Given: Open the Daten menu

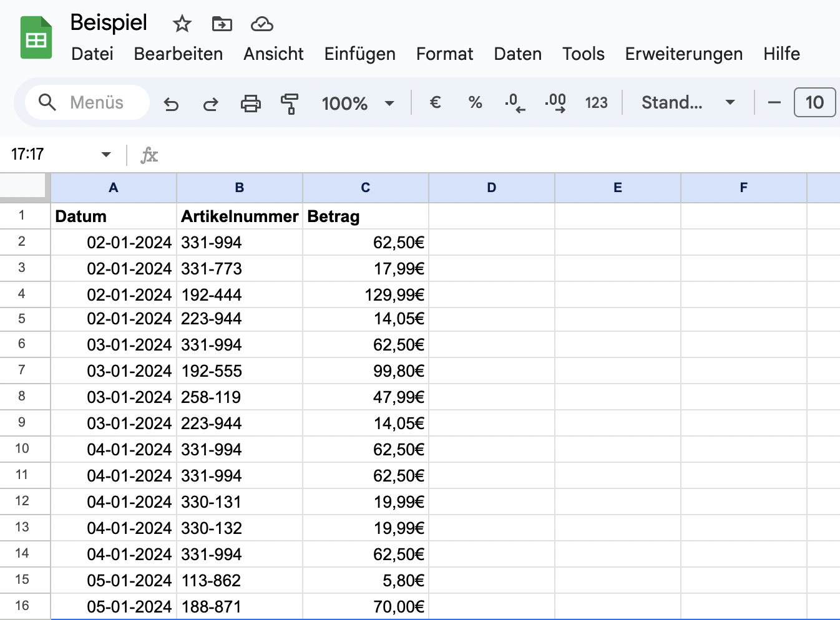Looking at the screenshot, I should (518, 54).
